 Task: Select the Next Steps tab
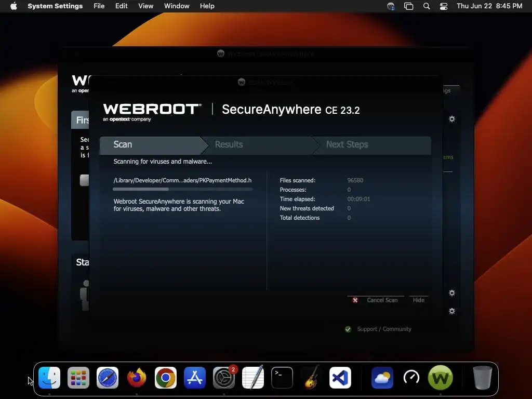click(x=373, y=145)
